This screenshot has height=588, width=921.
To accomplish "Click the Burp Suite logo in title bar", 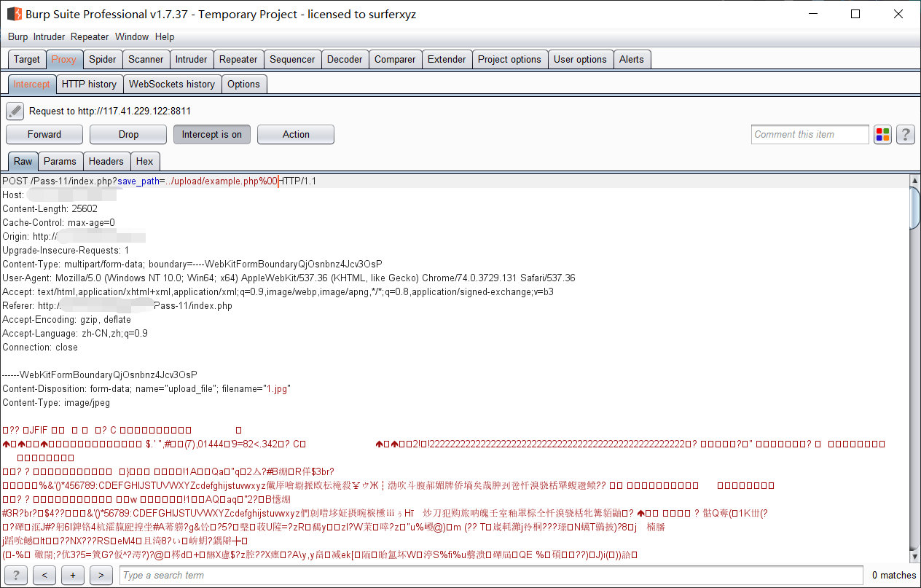I will [14, 14].
